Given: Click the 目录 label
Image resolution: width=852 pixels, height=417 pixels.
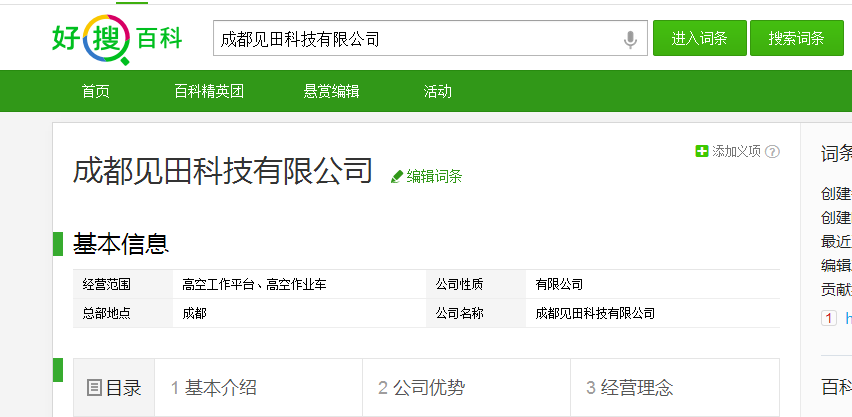Looking at the screenshot, I should [x=124, y=388].
